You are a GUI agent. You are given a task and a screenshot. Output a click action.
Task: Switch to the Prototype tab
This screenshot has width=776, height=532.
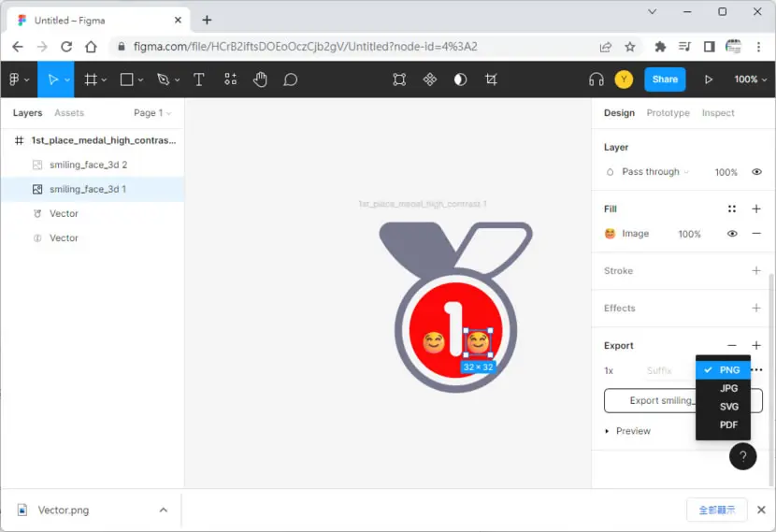coord(668,113)
